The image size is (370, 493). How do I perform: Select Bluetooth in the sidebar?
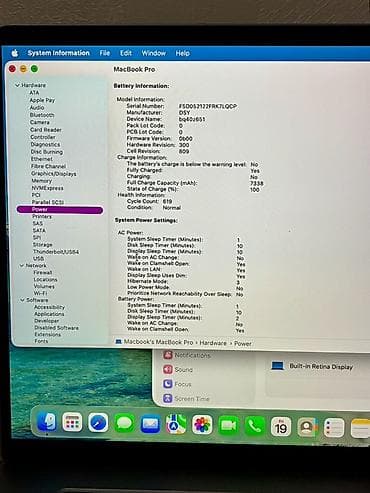pyautogui.click(x=42, y=115)
